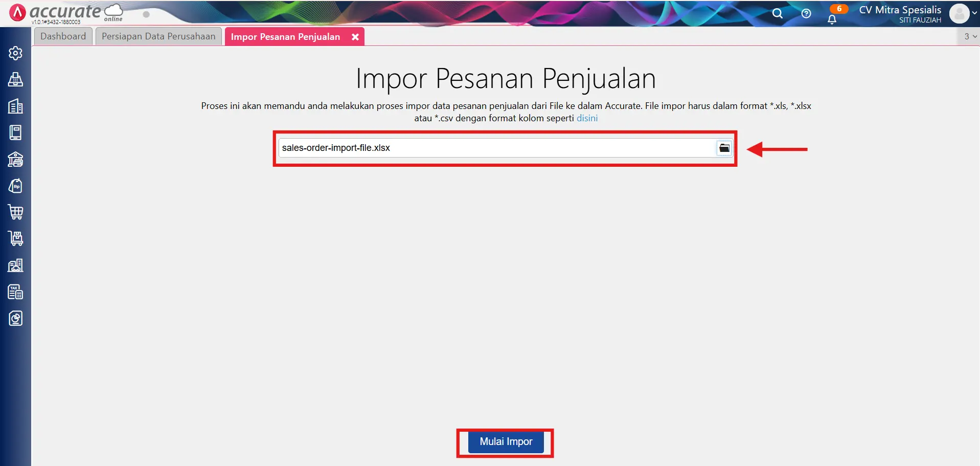Click the disini link for column format

[x=587, y=118]
